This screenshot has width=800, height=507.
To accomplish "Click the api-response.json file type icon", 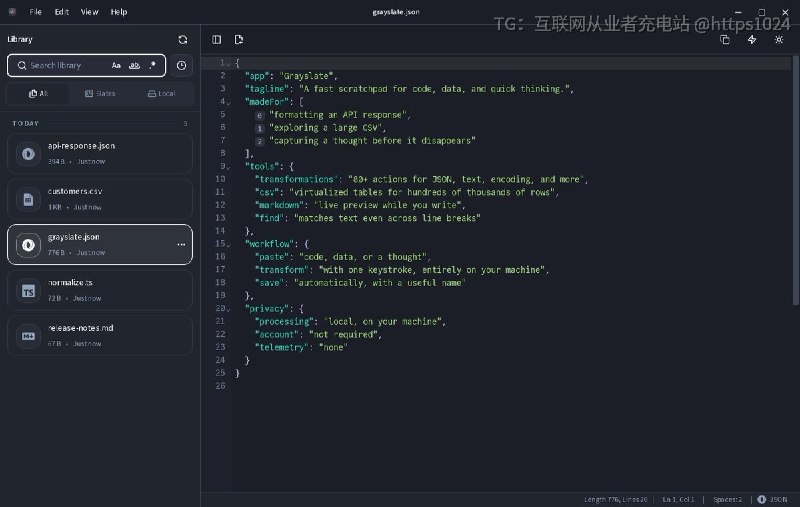I will tap(28, 154).
